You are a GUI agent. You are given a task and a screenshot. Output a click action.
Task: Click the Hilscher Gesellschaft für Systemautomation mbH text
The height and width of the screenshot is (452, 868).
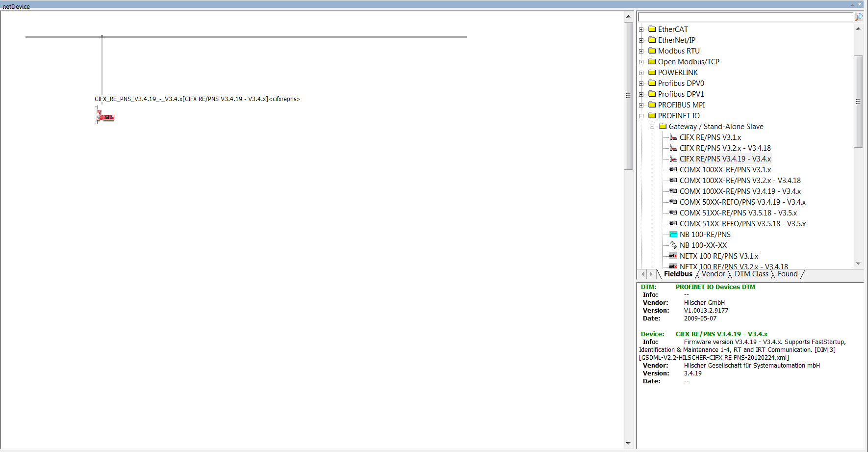coord(752,366)
